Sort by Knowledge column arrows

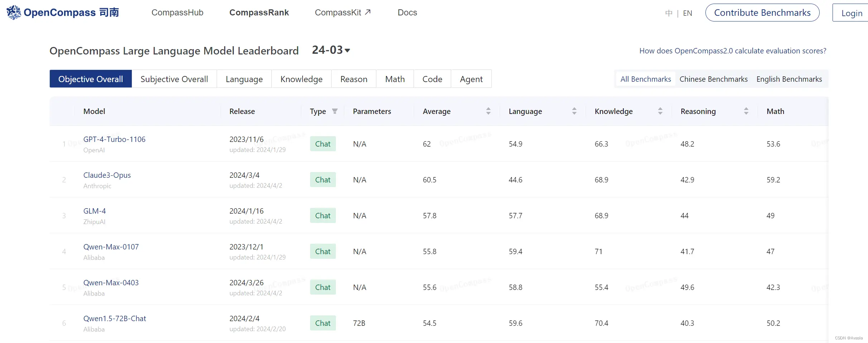[660, 111]
